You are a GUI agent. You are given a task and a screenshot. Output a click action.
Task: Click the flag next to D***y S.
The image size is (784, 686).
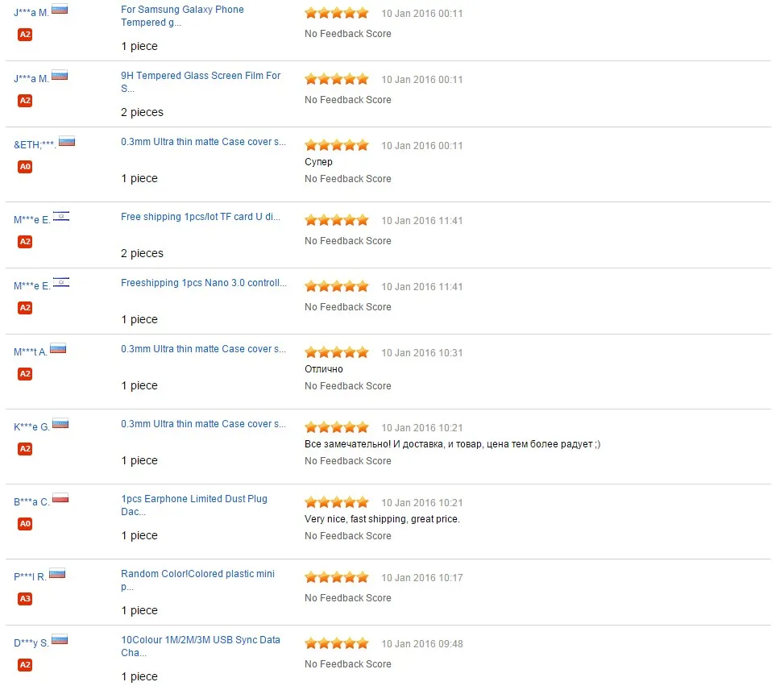point(60,640)
